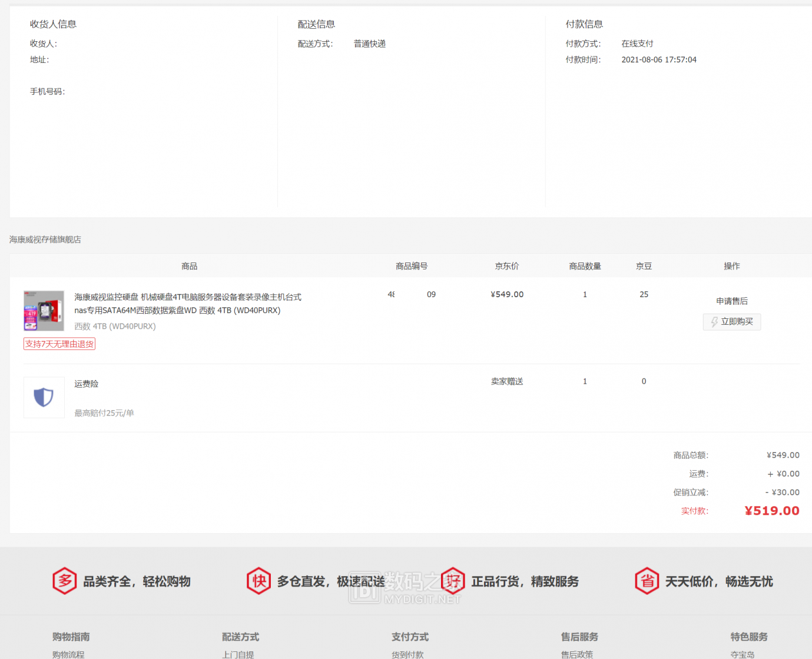
Task: Click the 配送方式 footer heading
Action: [241, 637]
